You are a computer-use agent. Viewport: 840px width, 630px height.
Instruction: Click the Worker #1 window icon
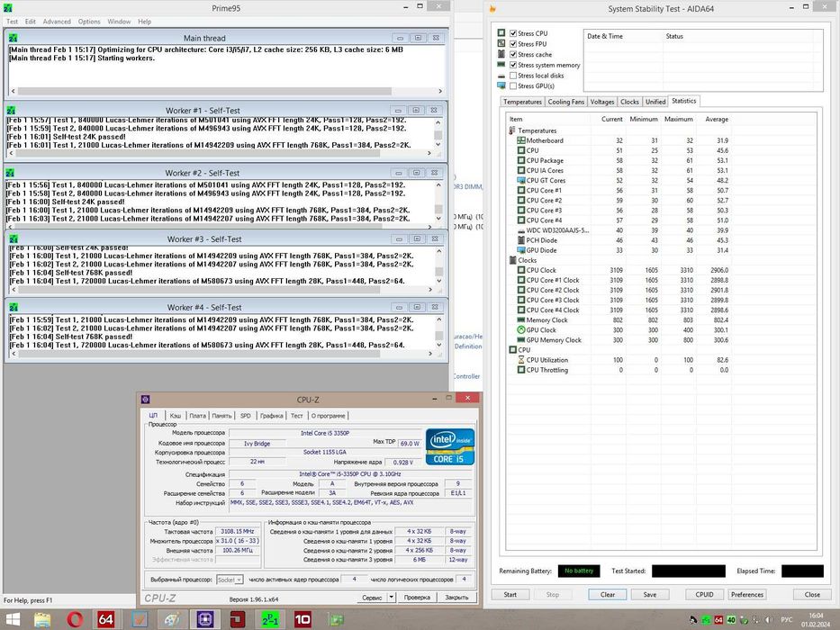click(x=11, y=111)
